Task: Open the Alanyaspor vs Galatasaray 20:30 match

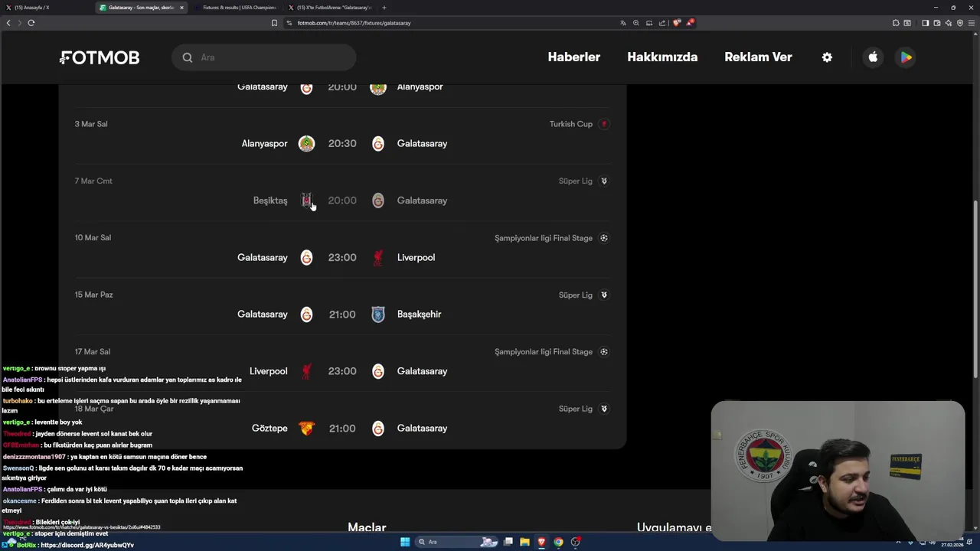Action: pos(342,144)
